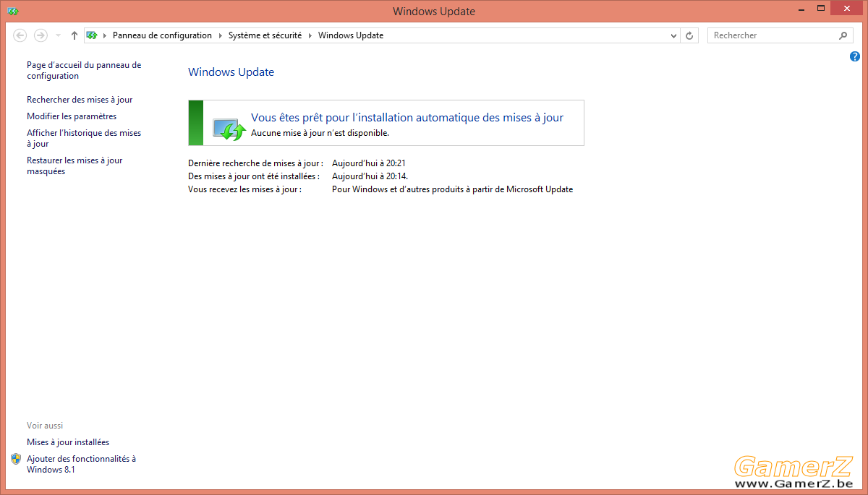Select Panneau de configuration in breadcrumb
The image size is (868, 495).
coord(162,35)
